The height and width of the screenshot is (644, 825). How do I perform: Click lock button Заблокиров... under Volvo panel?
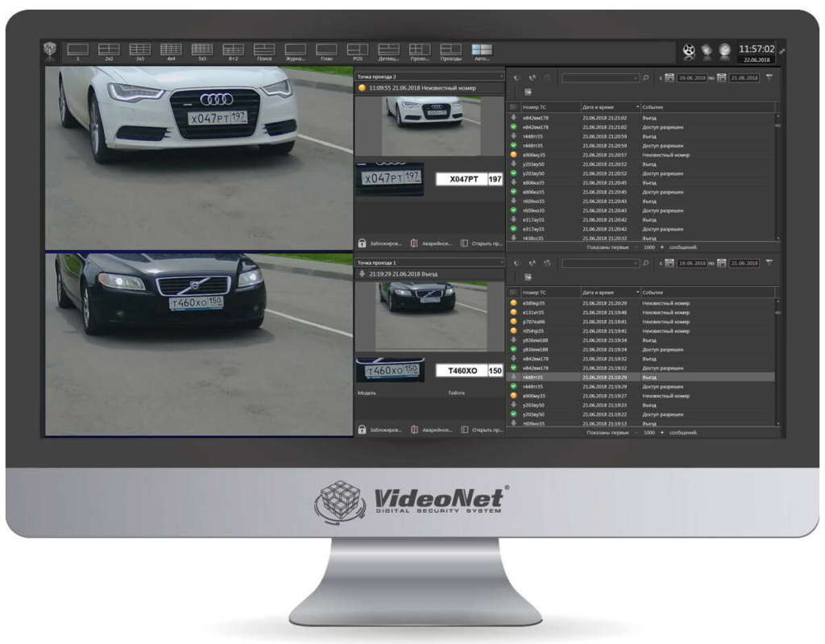coord(380,430)
